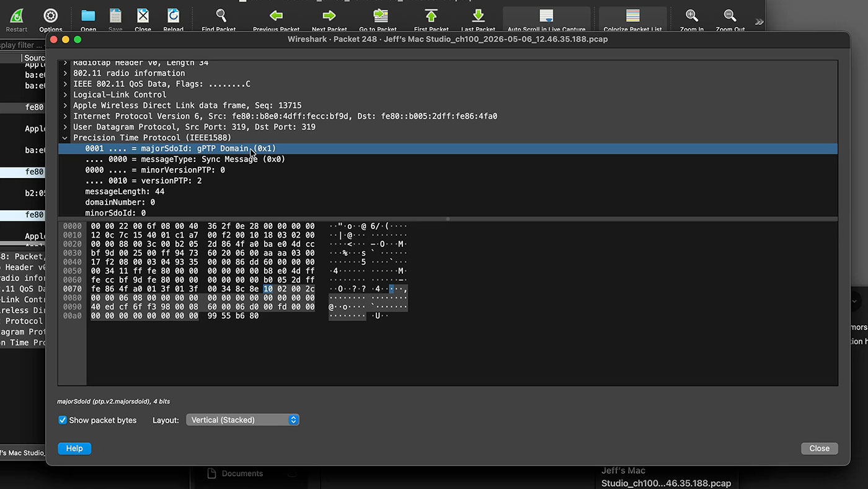The height and width of the screenshot is (489, 868).
Task: Expand Apple Wireless Direct Link data frame
Action: 65,105
